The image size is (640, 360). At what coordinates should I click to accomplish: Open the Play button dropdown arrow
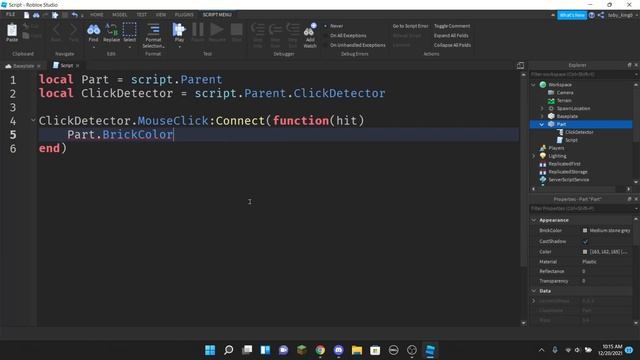(179, 47)
